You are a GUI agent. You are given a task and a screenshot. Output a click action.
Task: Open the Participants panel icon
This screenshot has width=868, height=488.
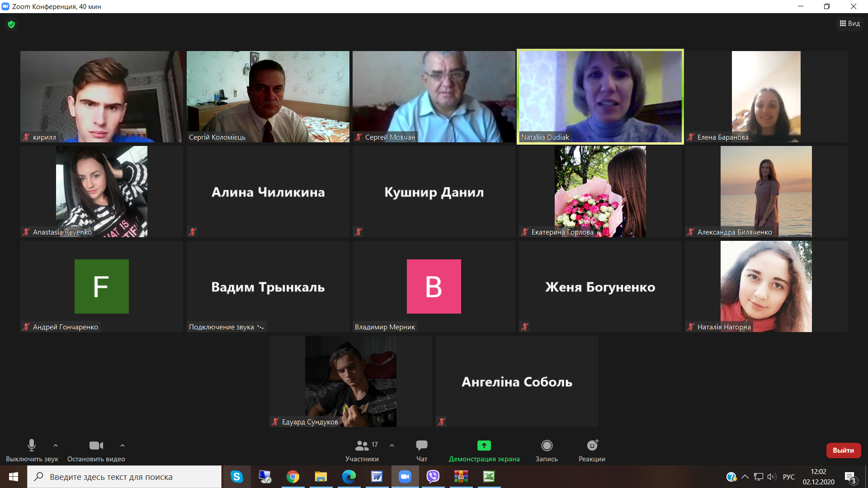362,446
